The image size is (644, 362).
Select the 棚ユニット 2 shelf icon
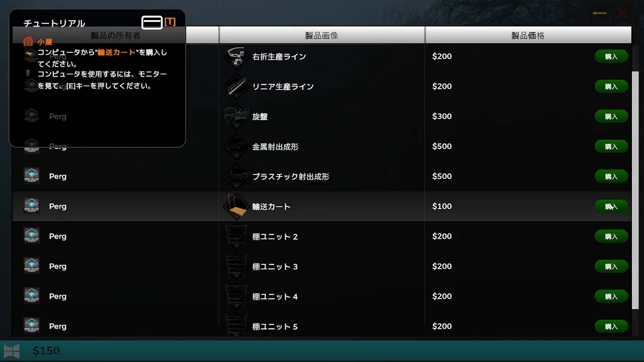coord(236,236)
